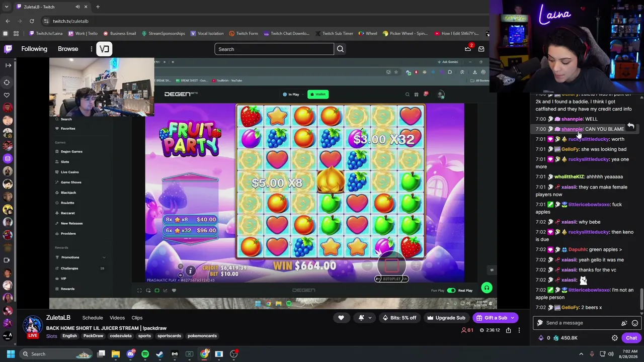Open the channel Videos tab
The height and width of the screenshot is (362, 644).
(x=117, y=318)
